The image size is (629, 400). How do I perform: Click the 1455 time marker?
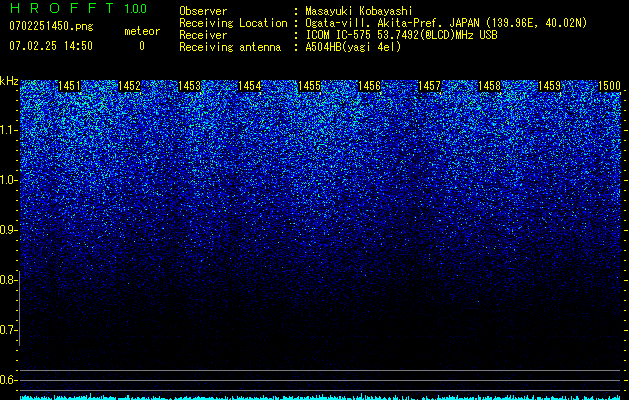pos(310,86)
